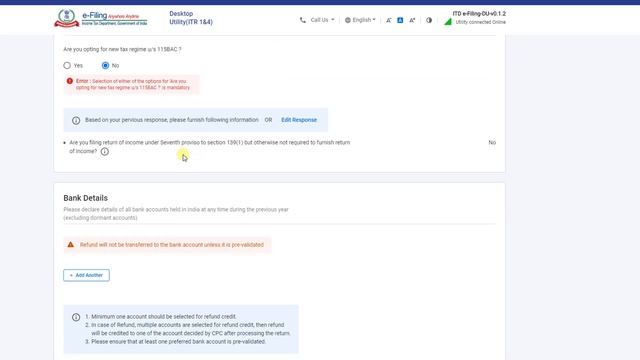Open the English language dropdown
This screenshot has width=640, height=360.
coord(364,20)
